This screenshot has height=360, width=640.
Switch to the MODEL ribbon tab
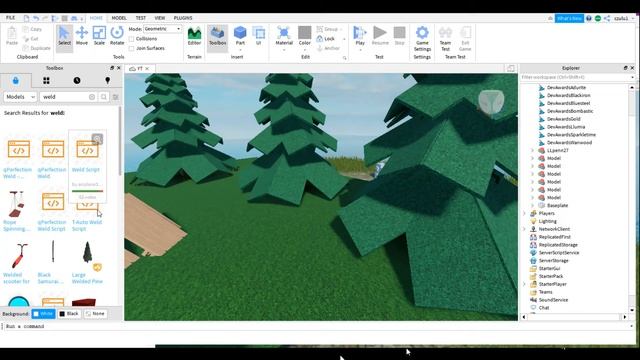tap(119, 18)
